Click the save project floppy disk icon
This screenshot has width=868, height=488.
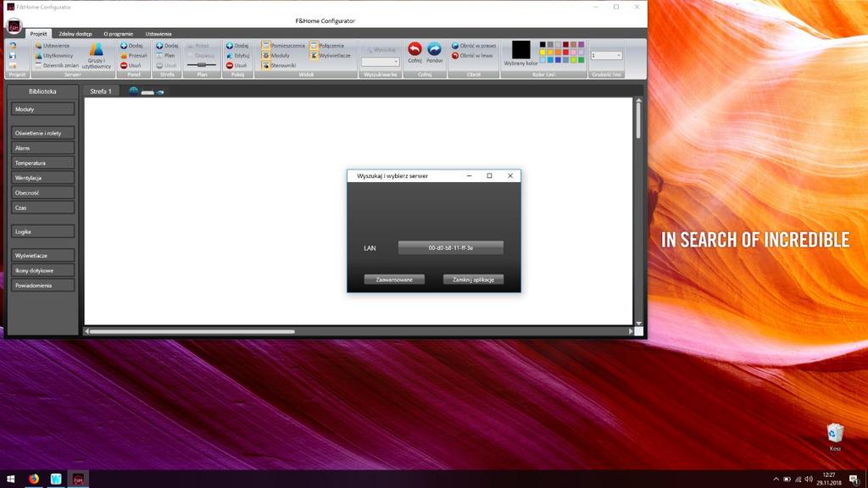click(12, 55)
